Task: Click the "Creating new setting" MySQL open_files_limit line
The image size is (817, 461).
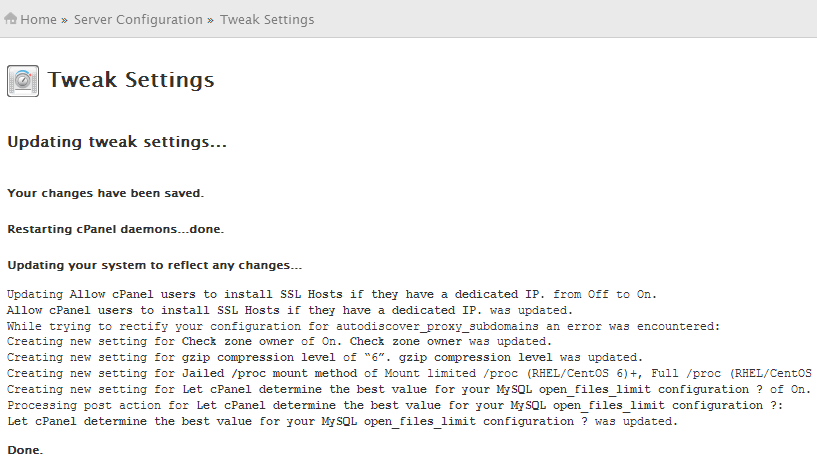Action: tap(408, 390)
